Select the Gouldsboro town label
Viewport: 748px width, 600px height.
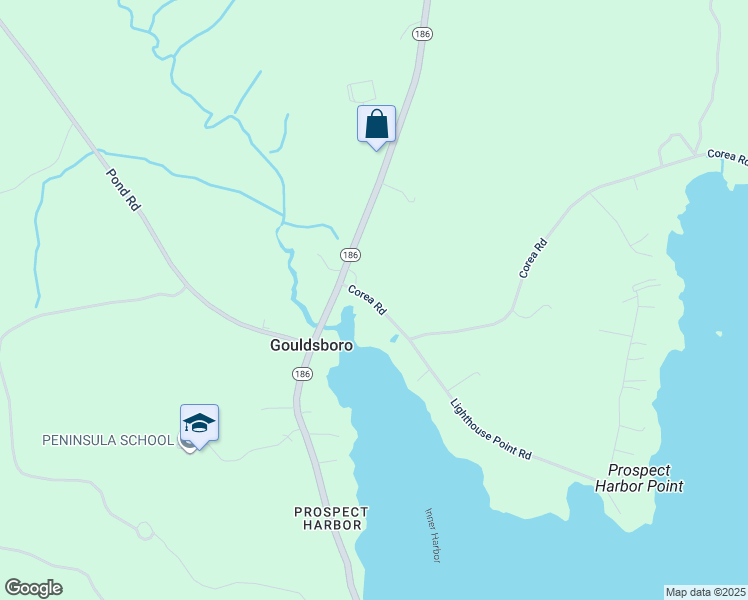[312, 345]
